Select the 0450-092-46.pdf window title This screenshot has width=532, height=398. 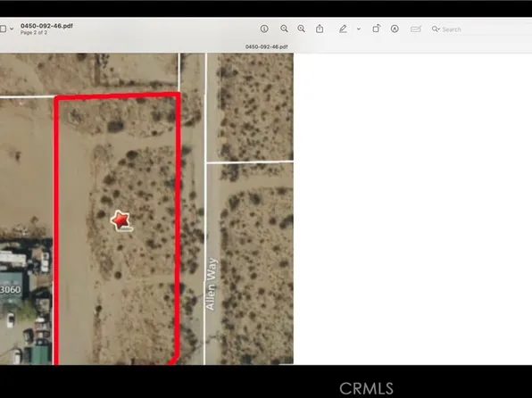pos(46,26)
